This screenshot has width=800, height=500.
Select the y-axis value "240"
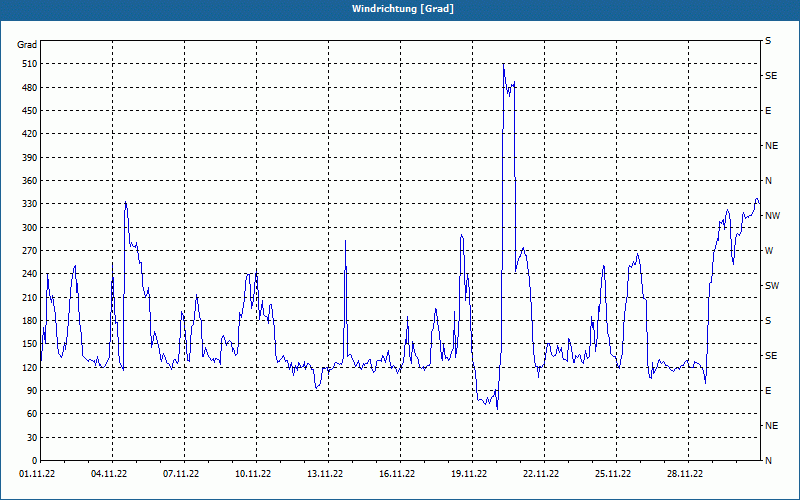[x=30, y=274]
